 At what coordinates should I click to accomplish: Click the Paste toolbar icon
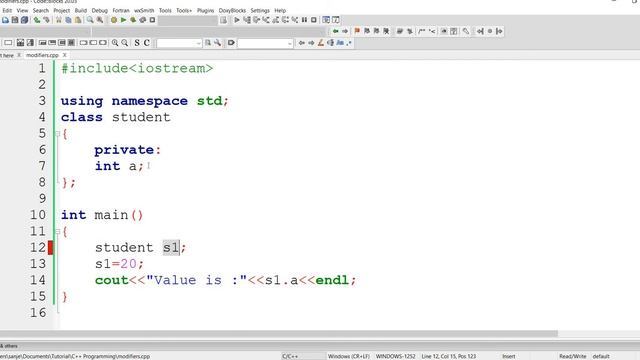[x=78, y=20]
